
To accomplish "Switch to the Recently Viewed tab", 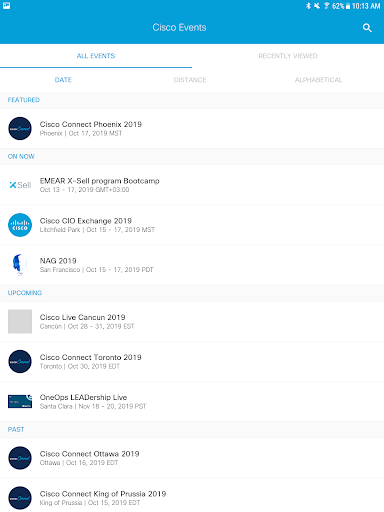I will [288, 56].
